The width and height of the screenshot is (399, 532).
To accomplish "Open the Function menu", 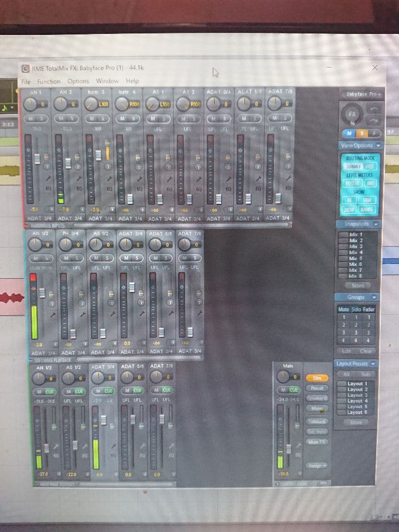I will 48,81.
